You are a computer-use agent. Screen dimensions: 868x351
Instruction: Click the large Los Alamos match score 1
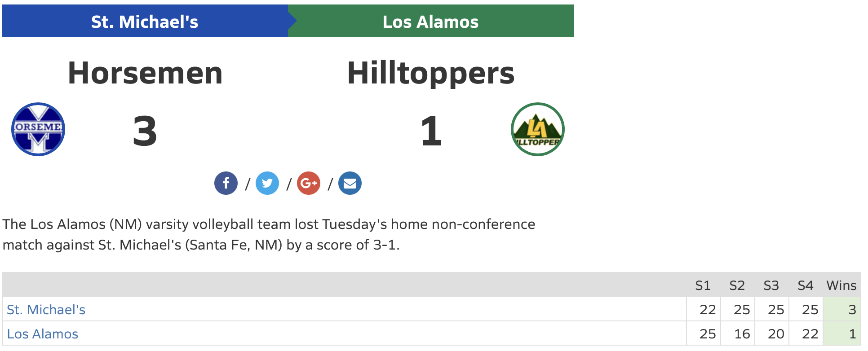(431, 131)
